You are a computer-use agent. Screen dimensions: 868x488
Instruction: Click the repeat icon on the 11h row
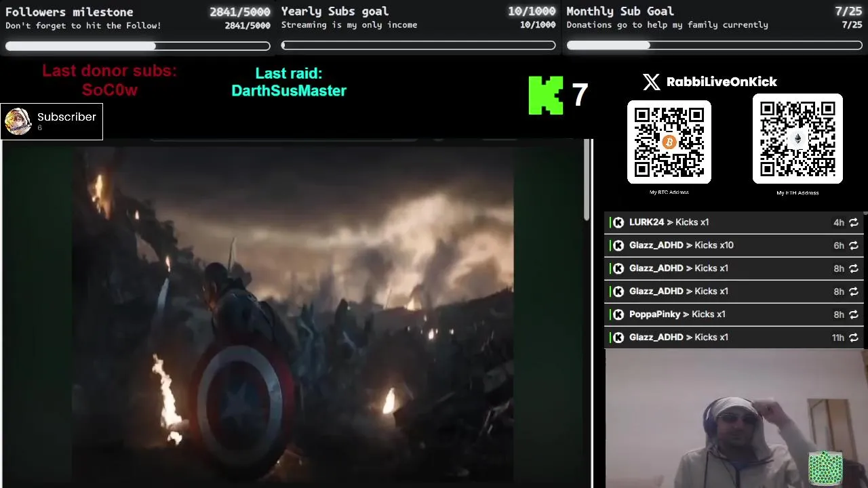click(x=854, y=338)
